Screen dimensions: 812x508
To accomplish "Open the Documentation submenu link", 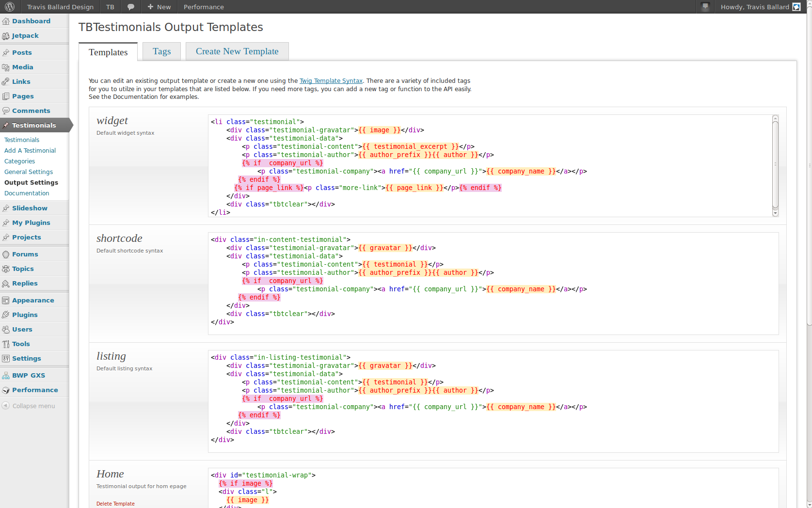I will coord(27,193).
